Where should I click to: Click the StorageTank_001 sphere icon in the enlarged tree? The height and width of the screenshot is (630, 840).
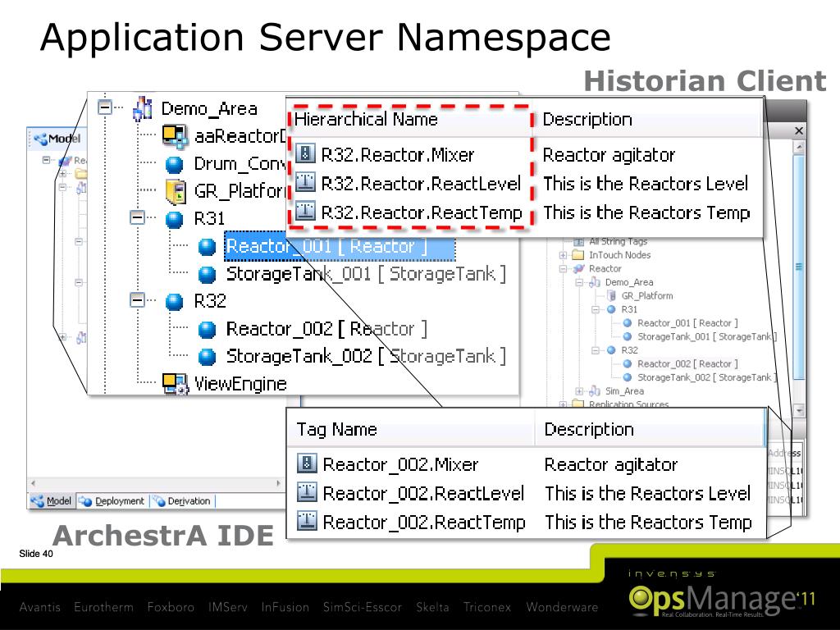[x=207, y=274]
